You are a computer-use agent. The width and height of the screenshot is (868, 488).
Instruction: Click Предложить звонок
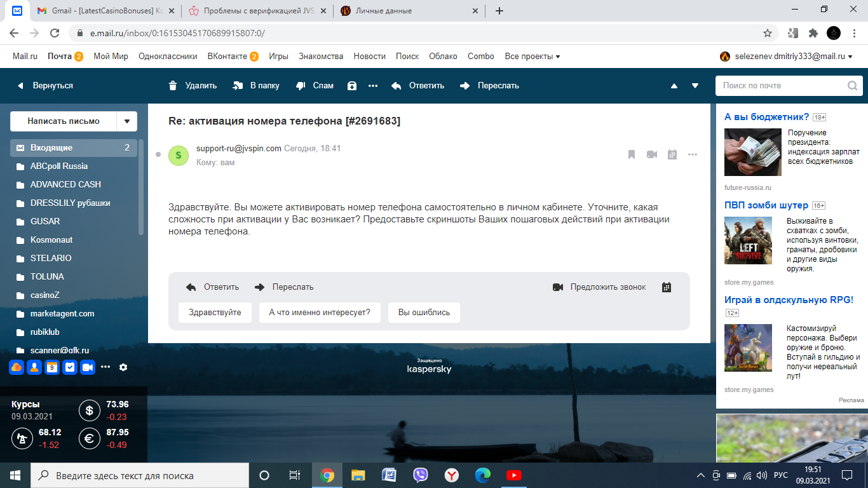(599, 287)
